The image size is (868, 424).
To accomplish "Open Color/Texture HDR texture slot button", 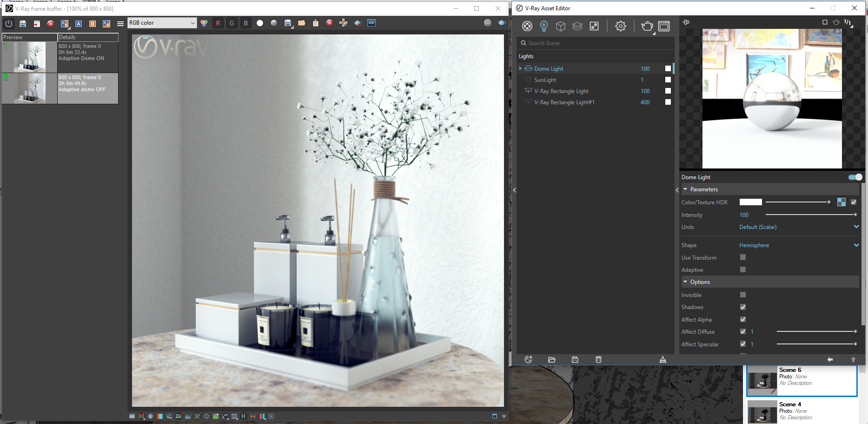I will click(x=841, y=202).
